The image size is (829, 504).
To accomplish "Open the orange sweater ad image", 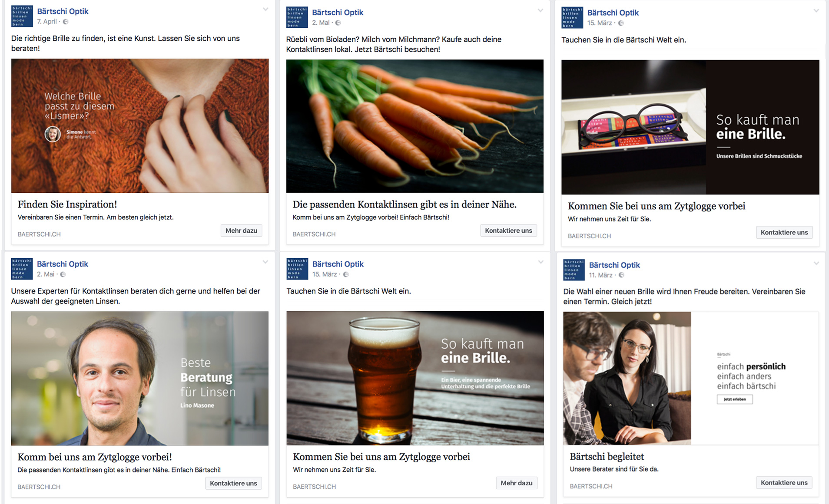I will tap(140, 126).
